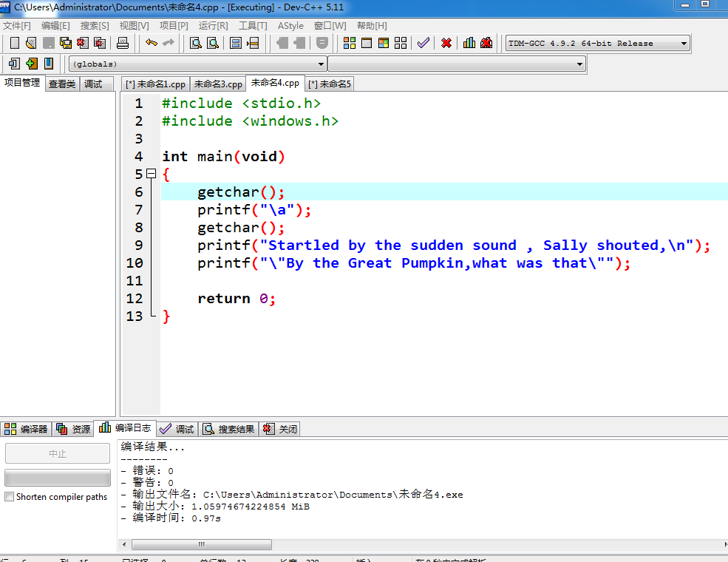728x562 pixels.
Task: Click the Insert snippet icon in second toolbar
Action: coord(14,64)
